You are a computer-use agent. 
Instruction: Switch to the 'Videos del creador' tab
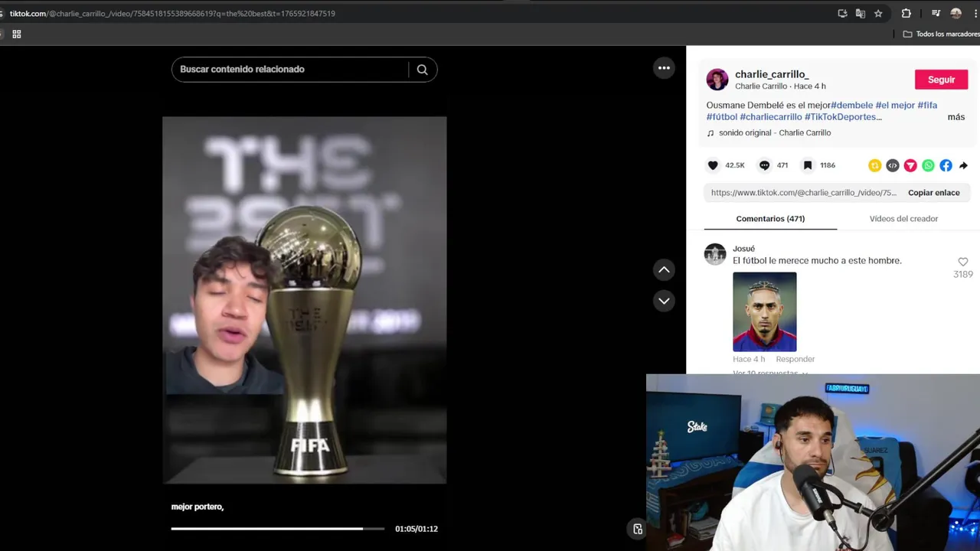coord(903,219)
